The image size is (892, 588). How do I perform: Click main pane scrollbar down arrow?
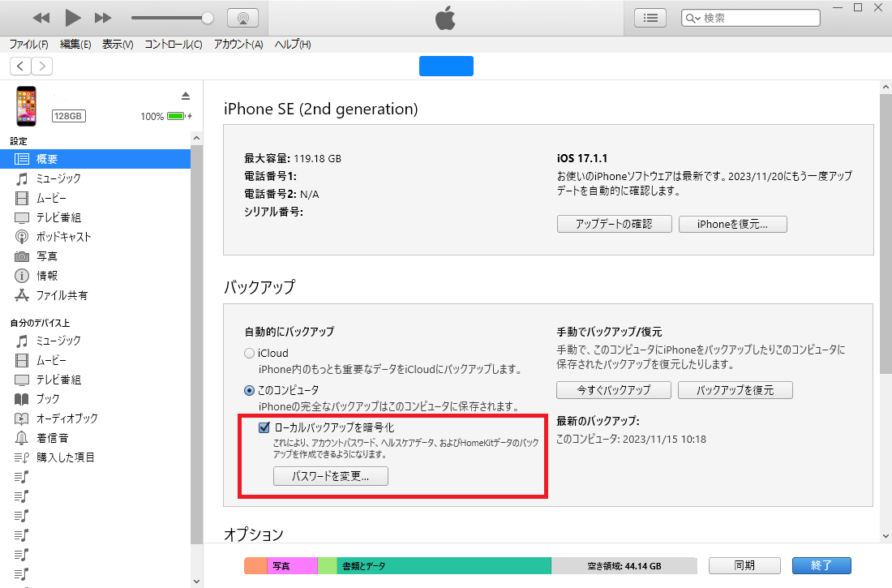[886, 535]
